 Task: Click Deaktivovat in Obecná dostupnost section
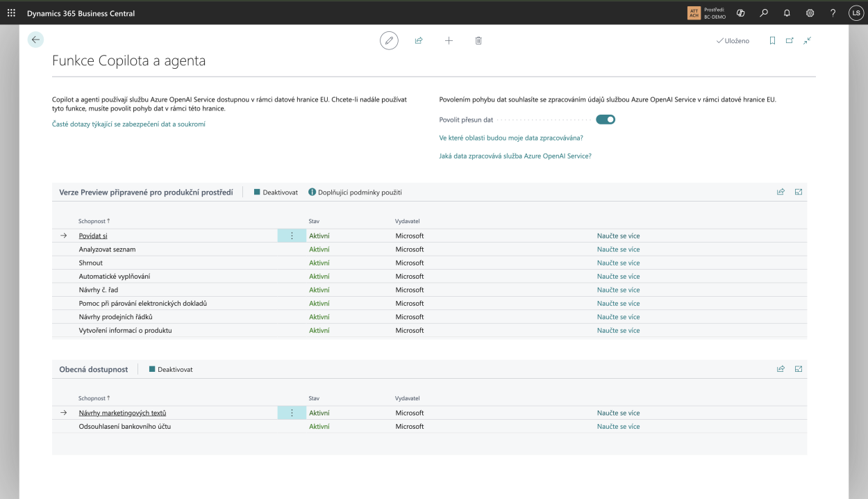[x=170, y=370]
